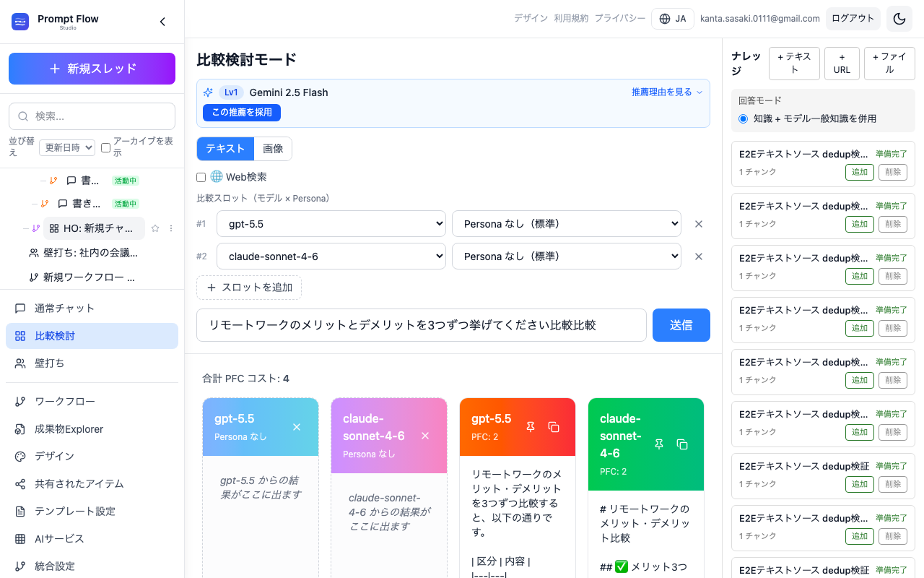The image size is (924, 578).
Task: Open the プライバシー link
Action: pyautogui.click(x=620, y=19)
